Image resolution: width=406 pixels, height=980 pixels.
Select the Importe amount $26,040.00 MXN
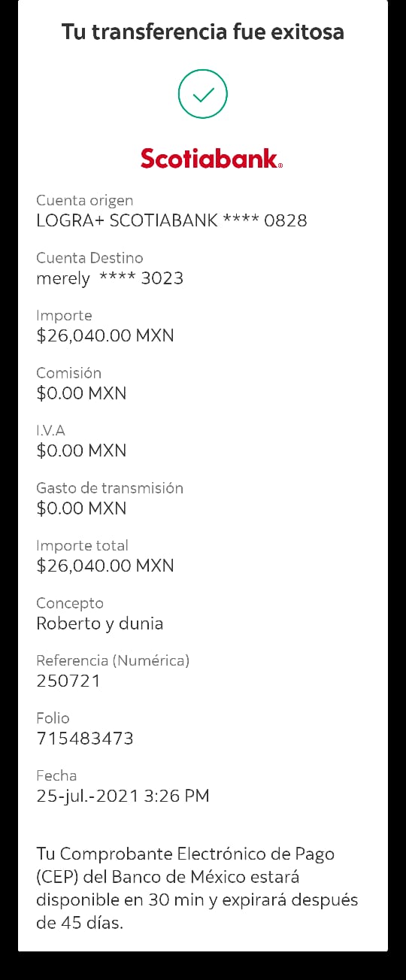click(105, 335)
